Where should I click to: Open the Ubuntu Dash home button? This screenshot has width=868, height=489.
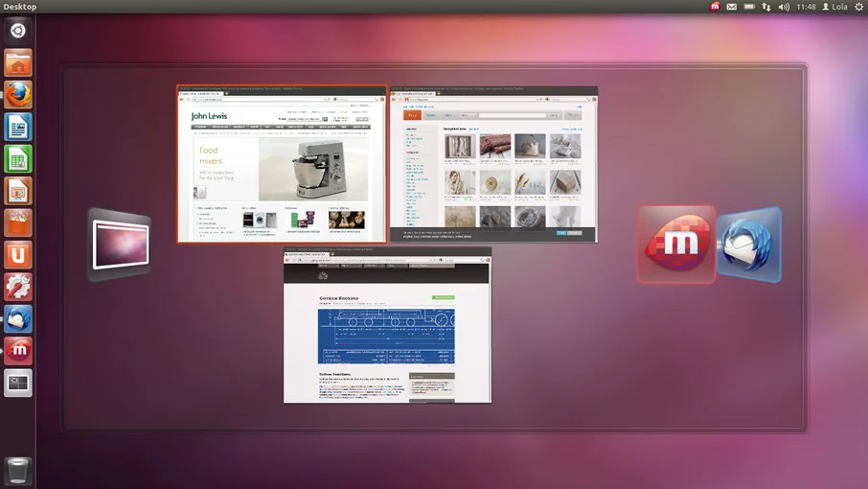point(17,31)
